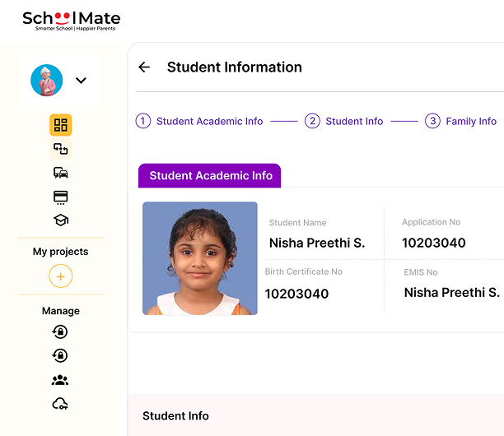This screenshot has height=436, width=504.
Task: Click the group of people icon under Manage
Action: coord(60,380)
